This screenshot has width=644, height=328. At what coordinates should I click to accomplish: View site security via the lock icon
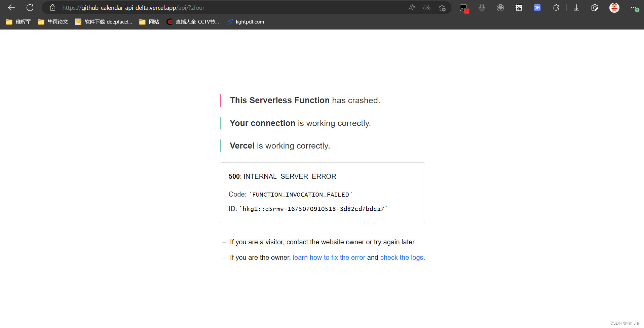coord(52,7)
